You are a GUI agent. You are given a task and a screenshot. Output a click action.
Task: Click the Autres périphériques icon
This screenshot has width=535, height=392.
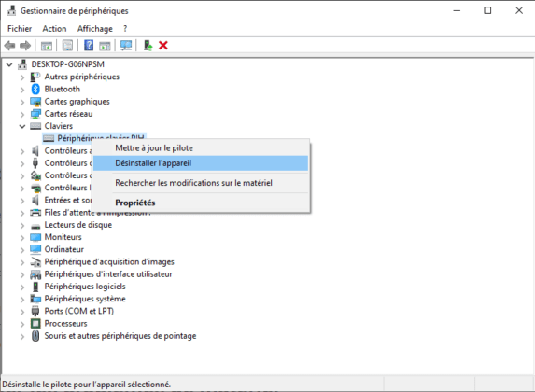(x=35, y=77)
